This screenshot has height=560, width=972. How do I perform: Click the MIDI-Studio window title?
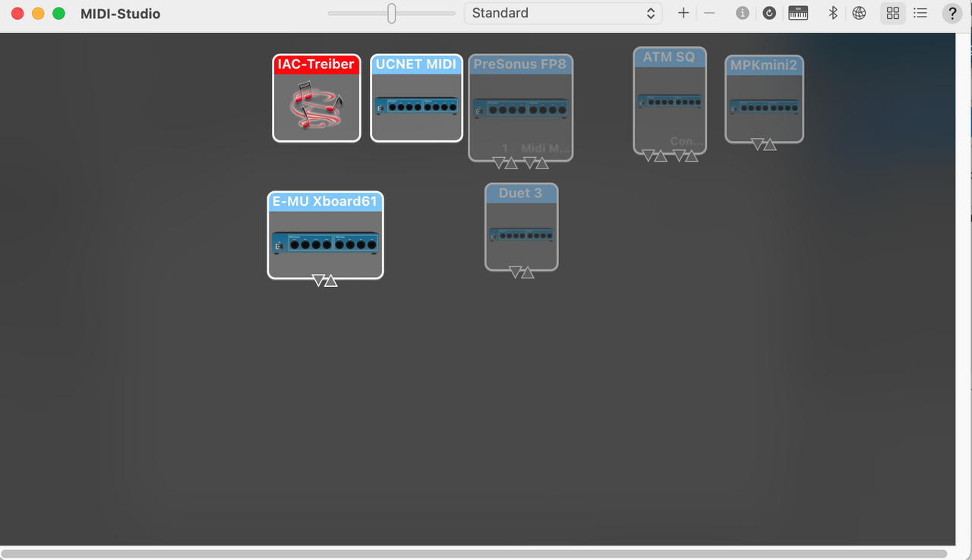120,14
